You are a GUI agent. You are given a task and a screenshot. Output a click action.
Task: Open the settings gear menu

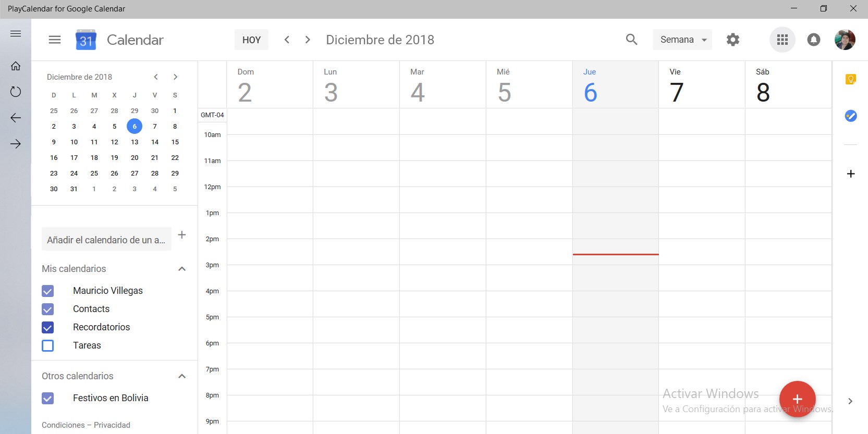tap(733, 40)
